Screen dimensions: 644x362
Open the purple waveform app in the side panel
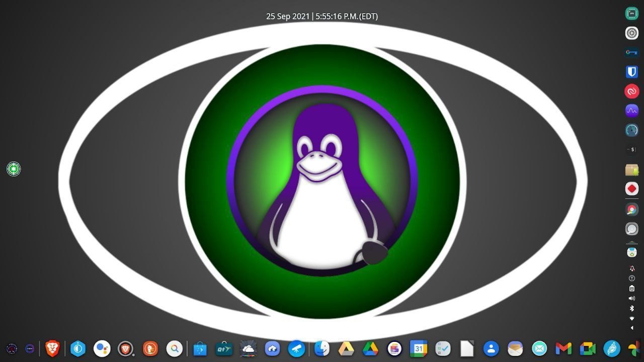tap(632, 111)
